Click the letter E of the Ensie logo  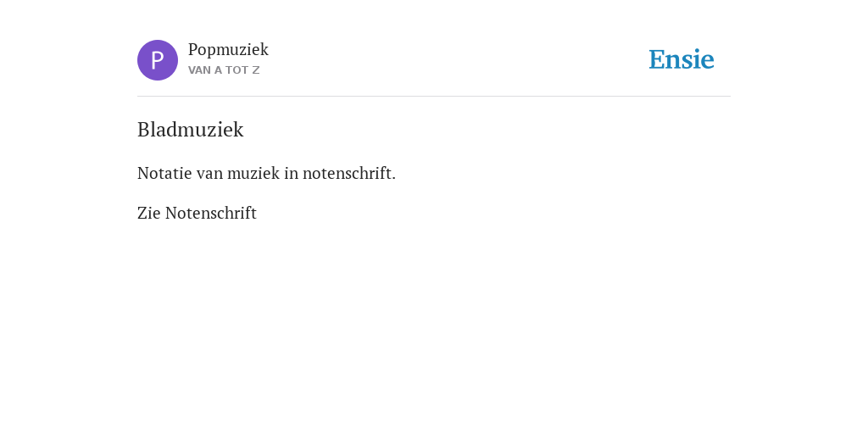coord(657,59)
